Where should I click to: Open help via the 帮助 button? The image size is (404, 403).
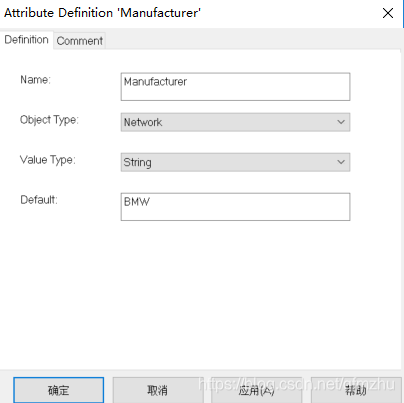pyautogui.click(x=356, y=390)
